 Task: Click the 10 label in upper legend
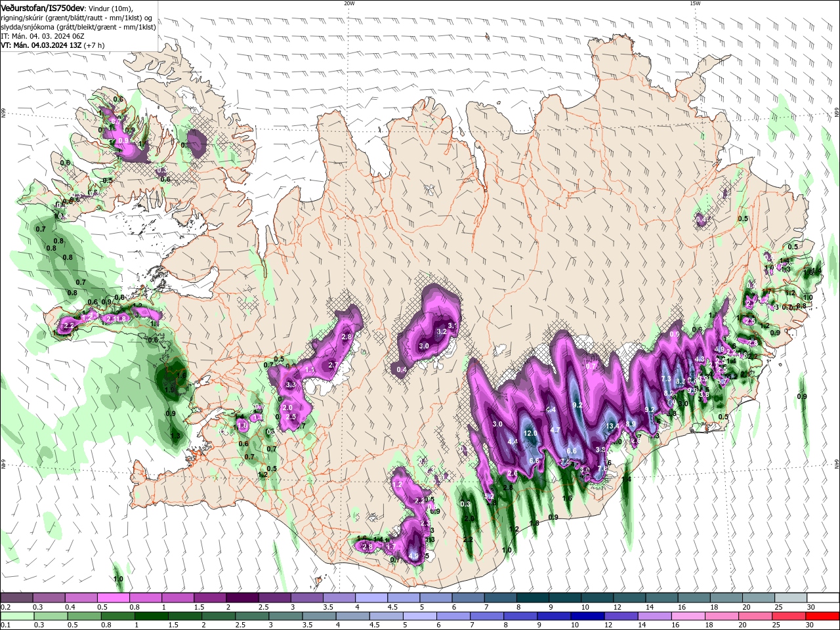click(x=585, y=607)
